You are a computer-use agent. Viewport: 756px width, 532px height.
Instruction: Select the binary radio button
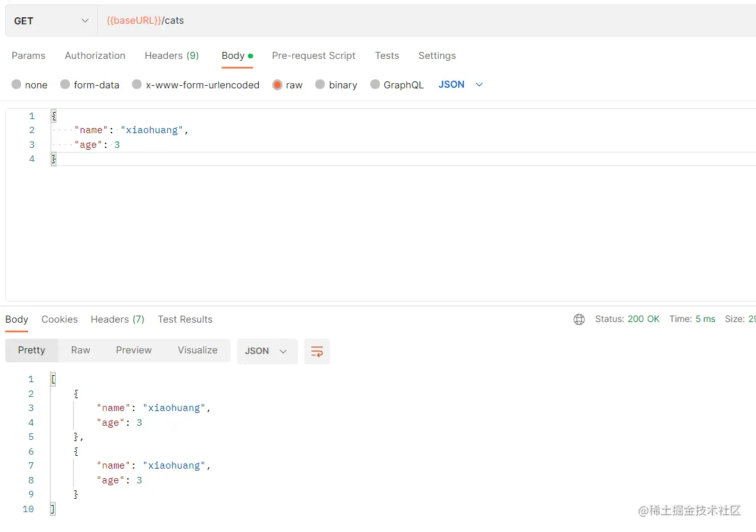click(x=320, y=85)
